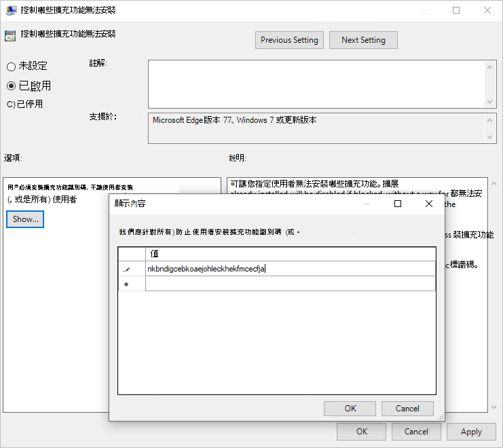Confirm with OK in 顯示內容 dialog

[350, 409]
